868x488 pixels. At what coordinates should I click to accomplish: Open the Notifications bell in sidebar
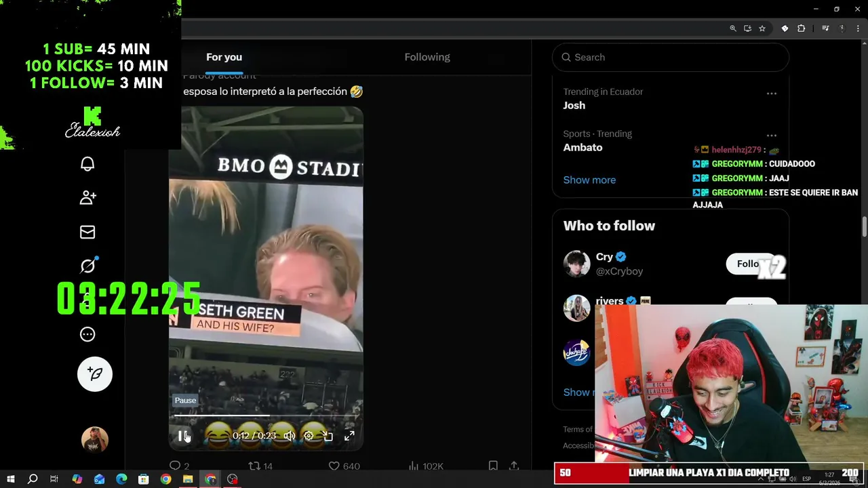[87, 164]
